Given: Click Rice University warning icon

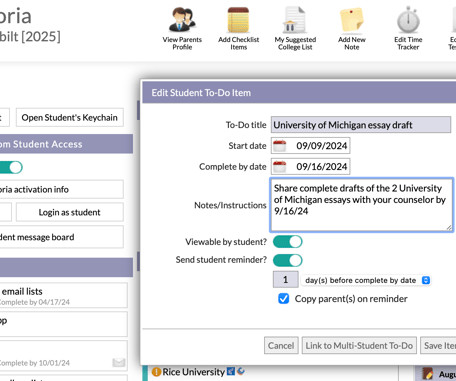Looking at the screenshot, I should [156, 372].
